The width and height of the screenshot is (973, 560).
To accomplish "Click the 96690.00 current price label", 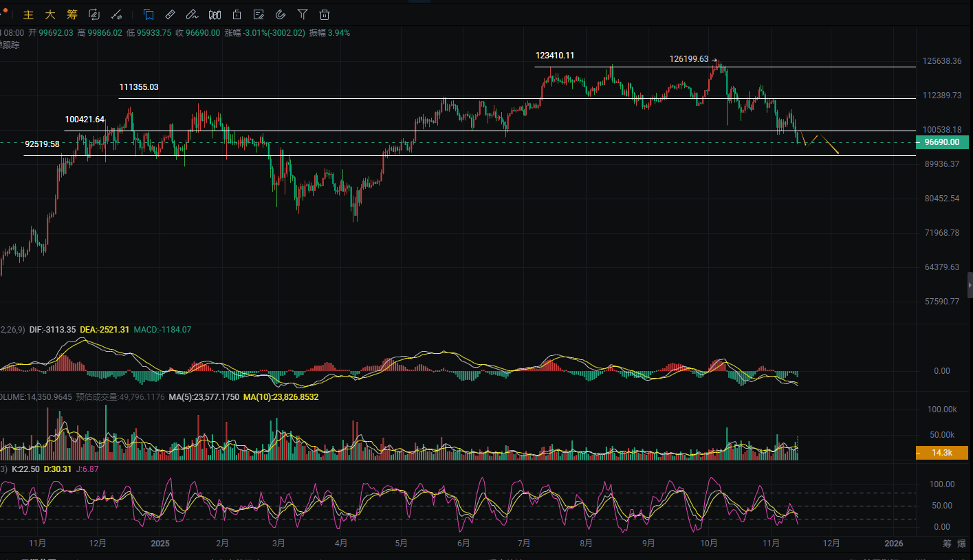I will coord(942,143).
